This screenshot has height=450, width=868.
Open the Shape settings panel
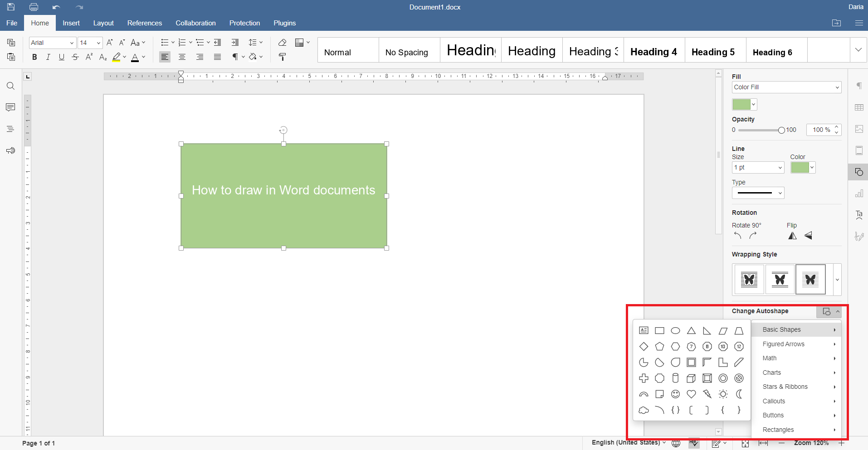pos(858,172)
